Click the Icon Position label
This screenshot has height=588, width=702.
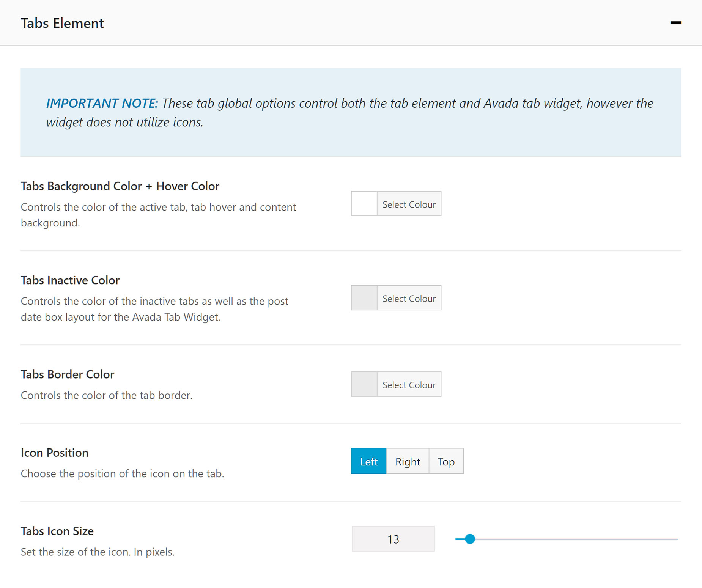pyautogui.click(x=55, y=453)
